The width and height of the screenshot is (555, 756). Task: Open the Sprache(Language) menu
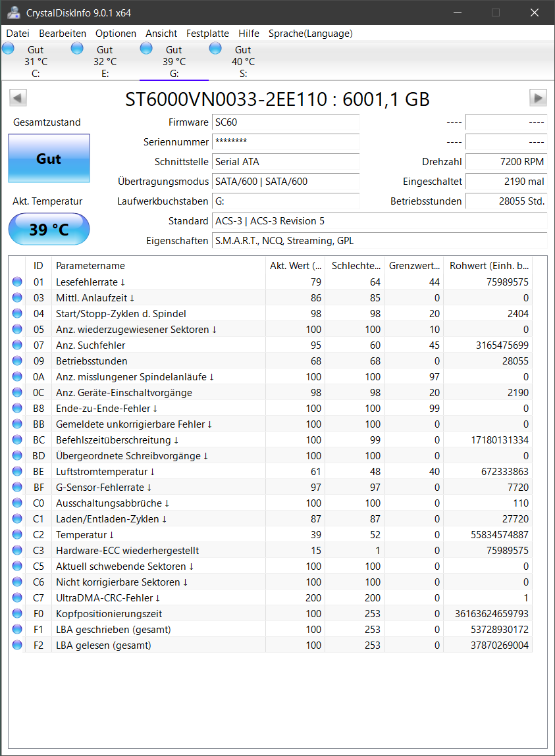pyautogui.click(x=310, y=34)
